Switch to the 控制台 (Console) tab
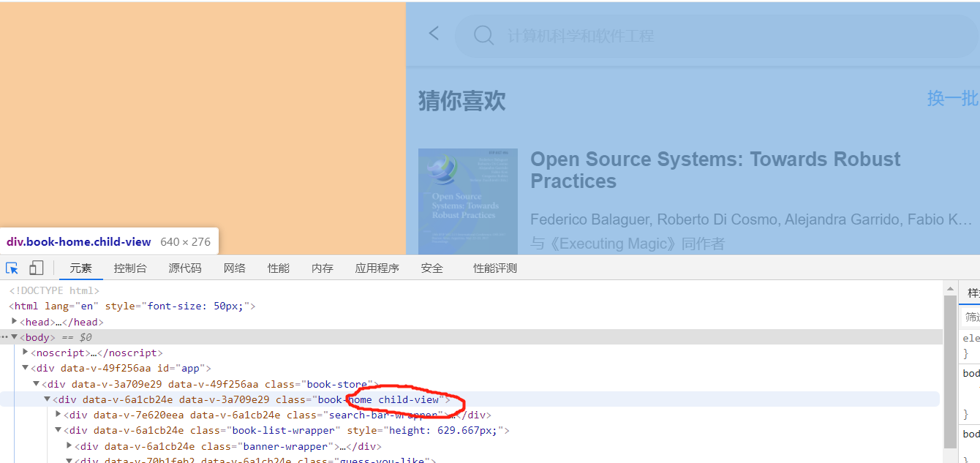980x463 pixels. [x=130, y=268]
